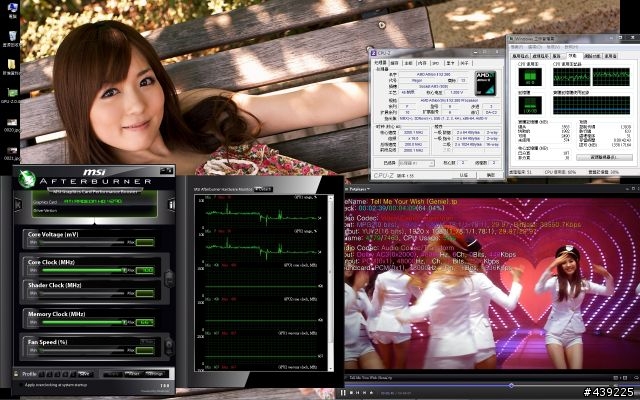Toggle the Fan Speed Auto button
The width and height of the screenshot is (640, 400).
(x=147, y=342)
